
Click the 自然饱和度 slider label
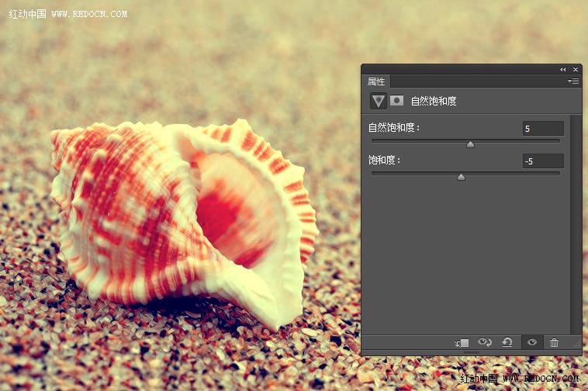(x=394, y=128)
